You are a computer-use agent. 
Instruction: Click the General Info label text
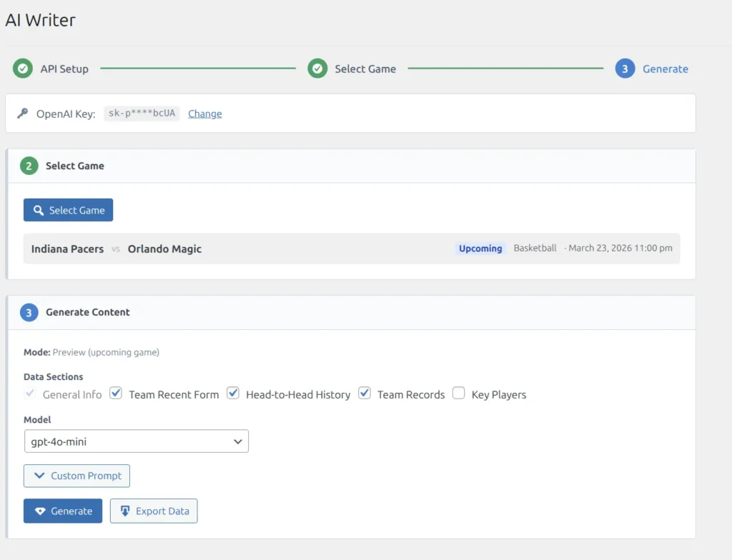[72, 395]
